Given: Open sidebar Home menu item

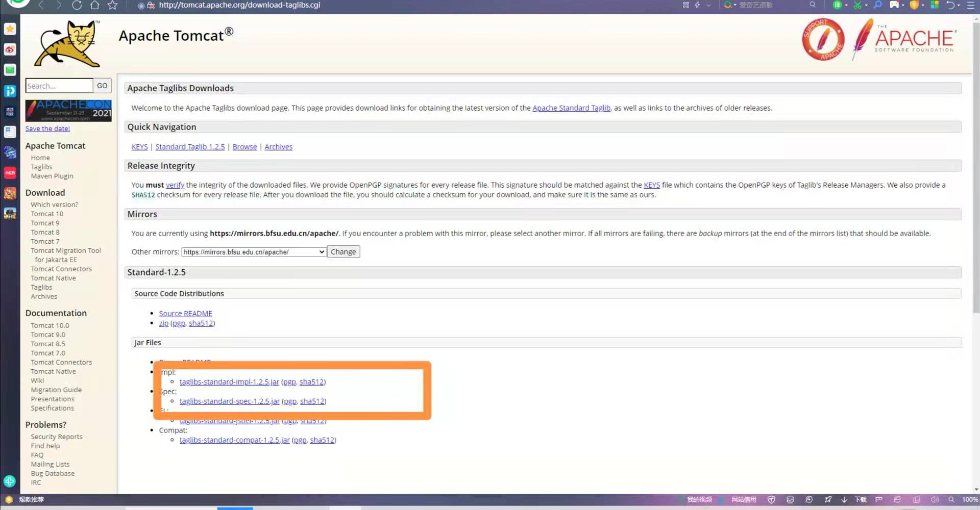Looking at the screenshot, I should click(40, 158).
